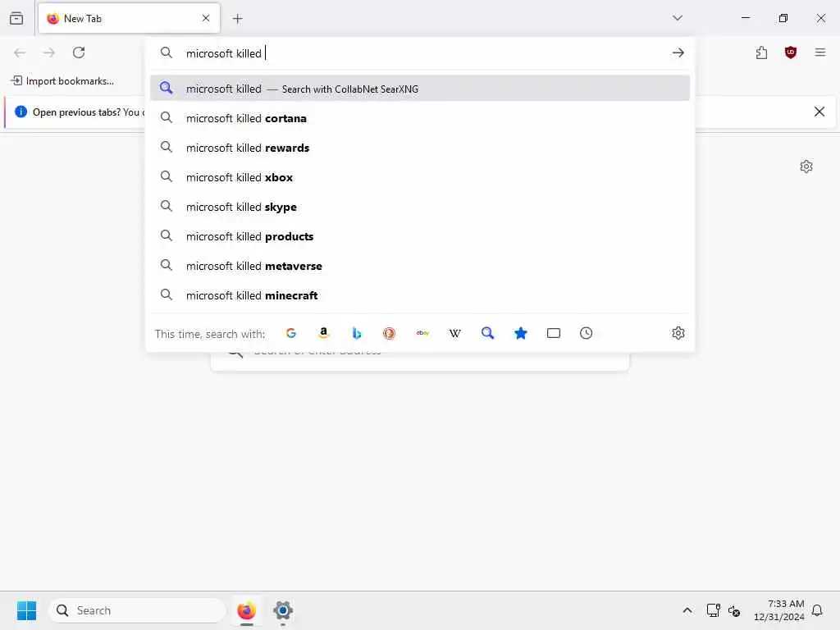The height and width of the screenshot is (630, 840).
Task: Select the New Tab tab
Action: tap(129, 18)
